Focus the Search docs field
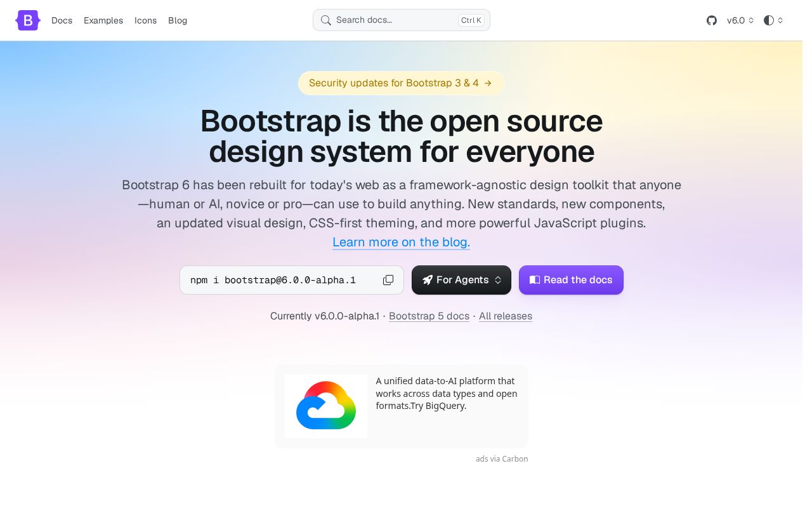 pyautogui.click(x=402, y=20)
